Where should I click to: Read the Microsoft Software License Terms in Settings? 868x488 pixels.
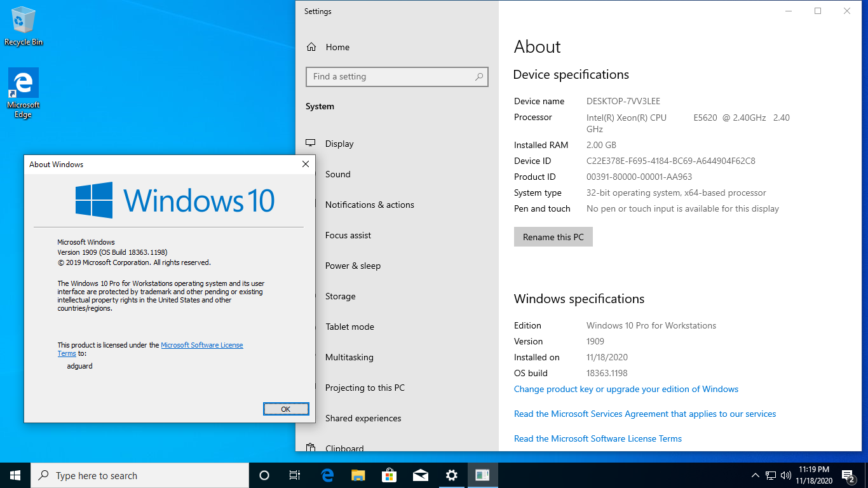(x=598, y=438)
